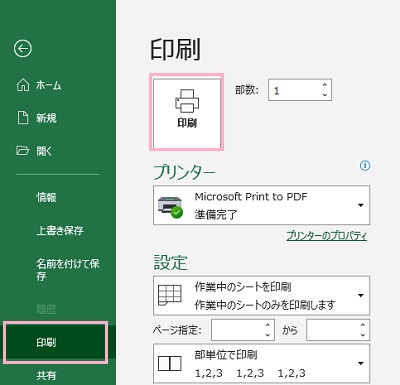Choose 上書き保存 in the sidebar
The image size is (400, 385).
click(x=60, y=230)
